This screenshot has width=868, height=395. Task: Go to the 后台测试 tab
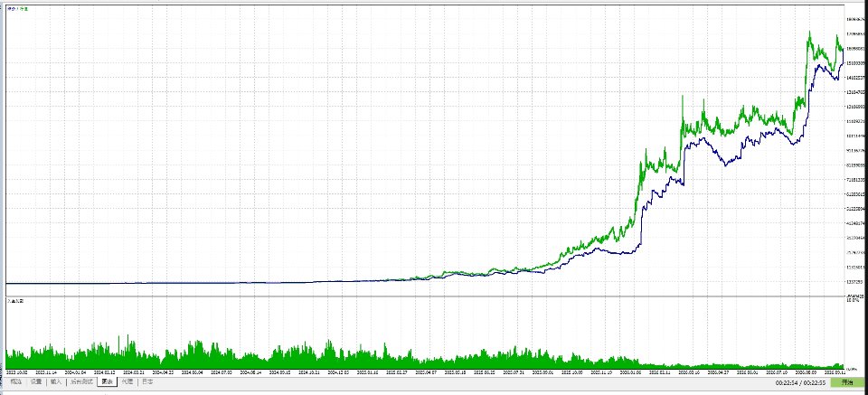[x=80, y=381]
